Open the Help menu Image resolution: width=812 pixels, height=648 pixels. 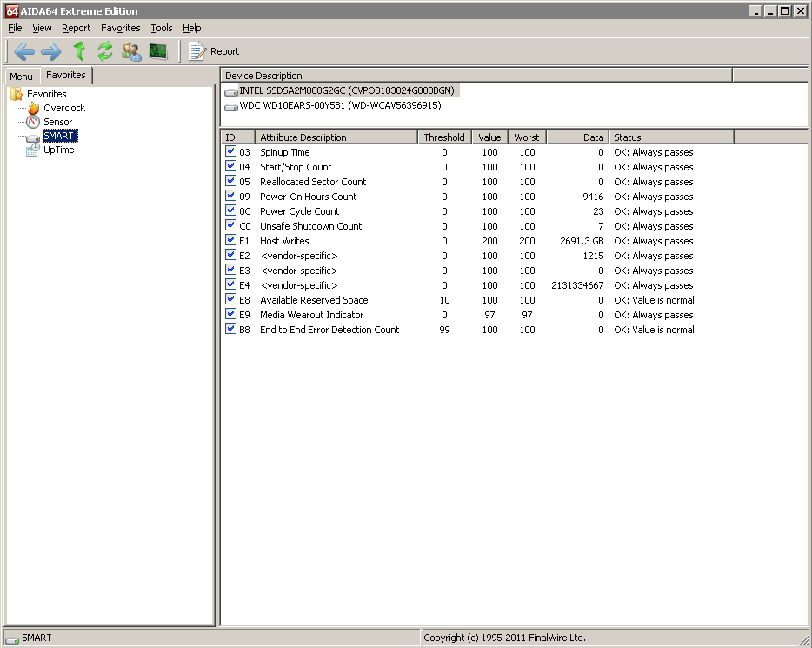click(191, 28)
